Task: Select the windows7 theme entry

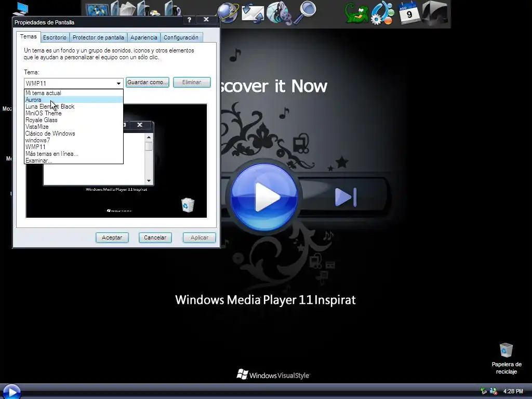Action: (74, 140)
